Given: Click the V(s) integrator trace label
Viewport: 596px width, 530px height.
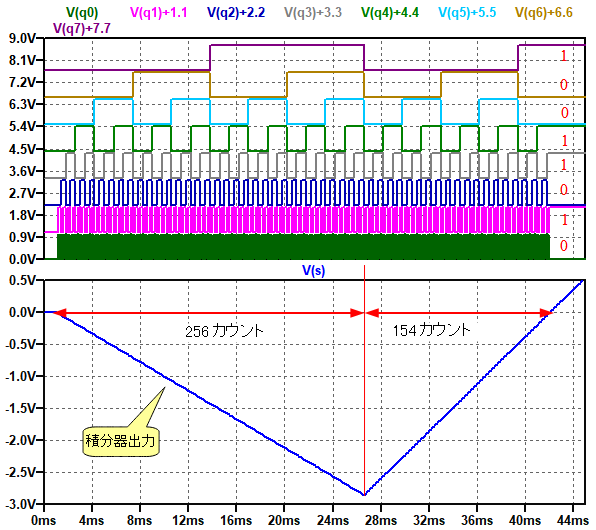Looking at the screenshot, I should tap(314, 270).
